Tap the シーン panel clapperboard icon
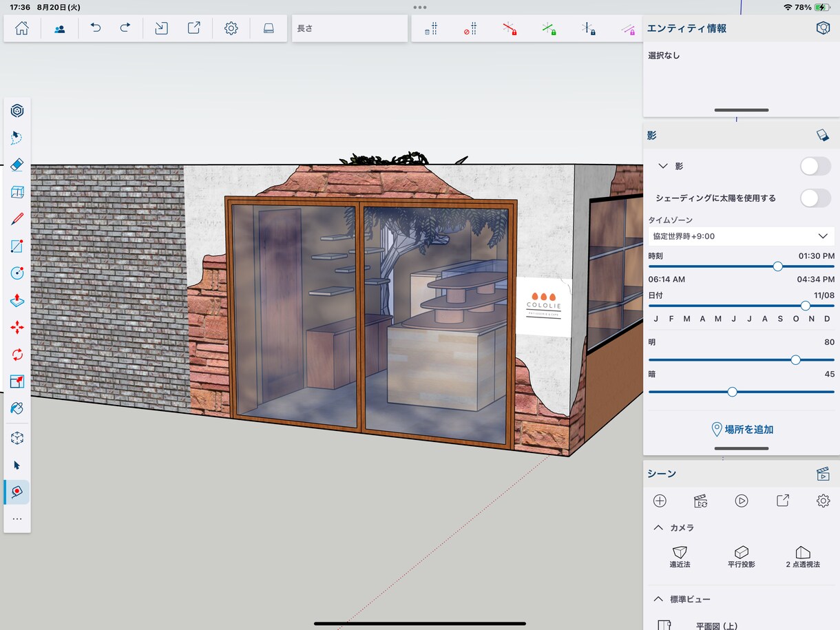 pos(822,474)
